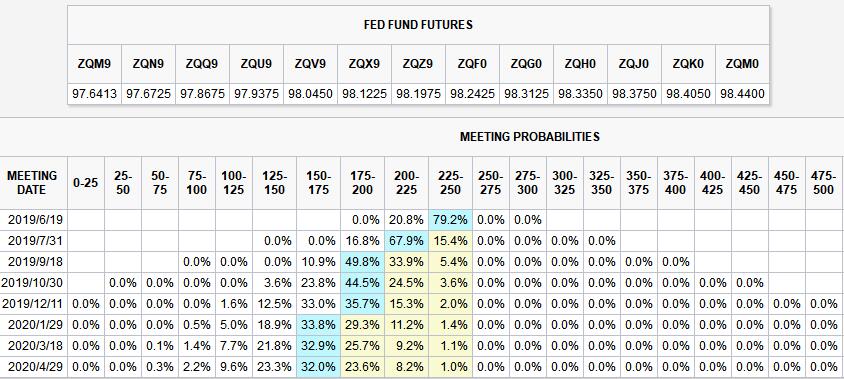Image resolution: width=844 pixels, height=379 pixels.
Task: Click the 2020/3/18 meeting date
Action: pos(32,346)
